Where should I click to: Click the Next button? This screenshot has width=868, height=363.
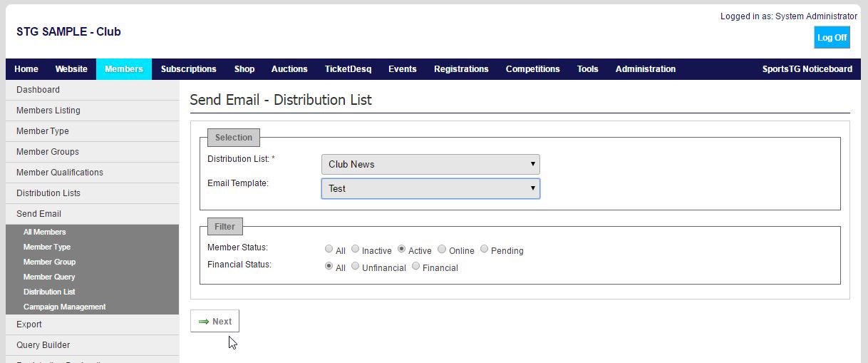point(215,322)
